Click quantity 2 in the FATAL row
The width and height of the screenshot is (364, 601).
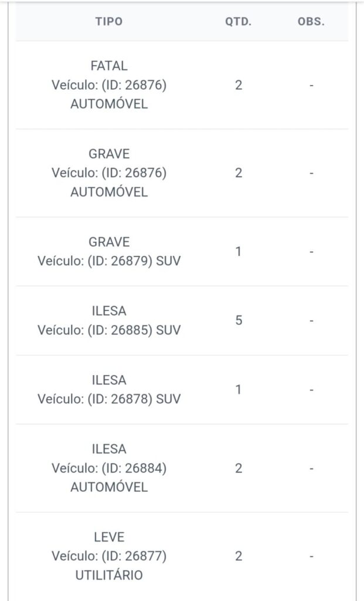coord(238,85)
